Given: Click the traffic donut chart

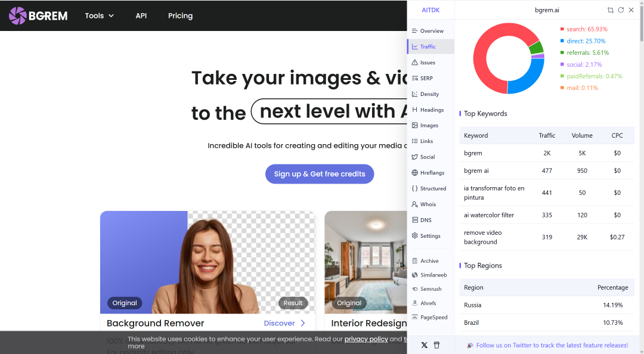Looking at the screenshot, I should click(x=509, y=58).
